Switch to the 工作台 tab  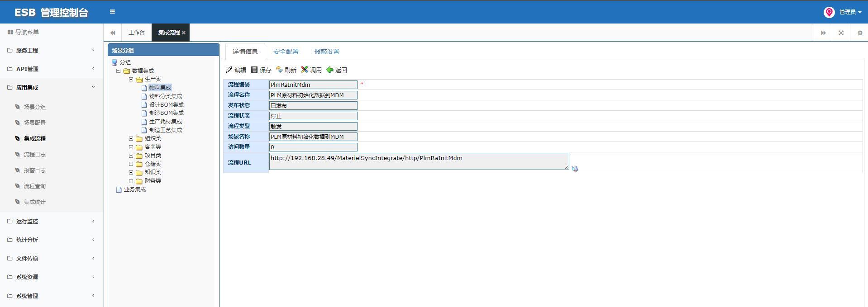tap(136, 33)
